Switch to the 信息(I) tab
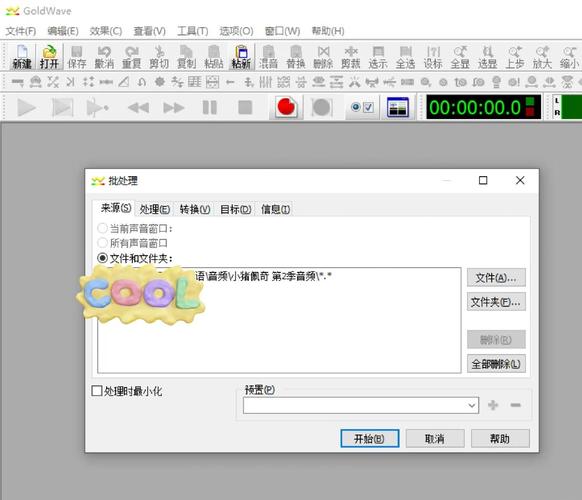The width and height of the screenshot is (582, 500). coord(275,209)
